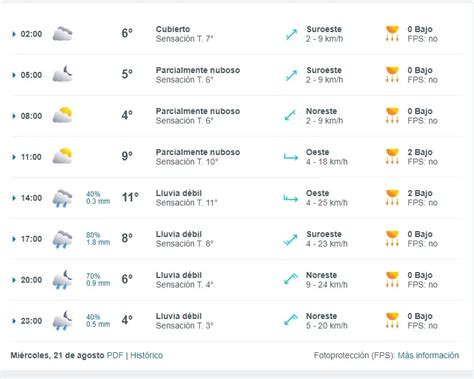Click the overcast cloud icon at 02:00

tap(62, 34)
